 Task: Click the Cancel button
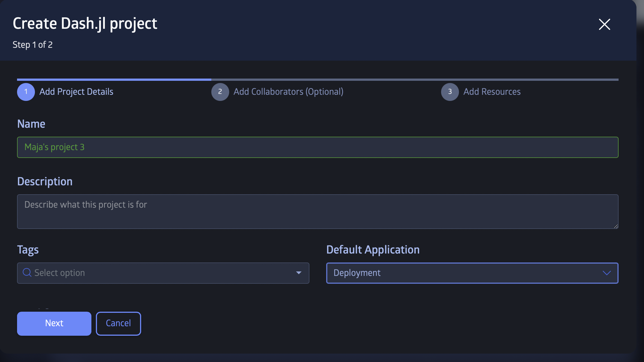[x=118, y=323]
